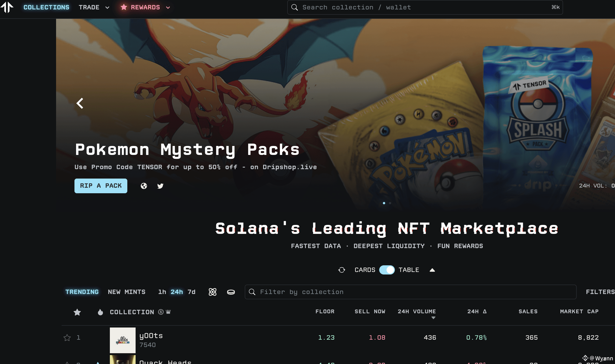Viewport: 615px width, 364px height.
Task: Click the RIP A PACK button
Action: tap(101, 186)
